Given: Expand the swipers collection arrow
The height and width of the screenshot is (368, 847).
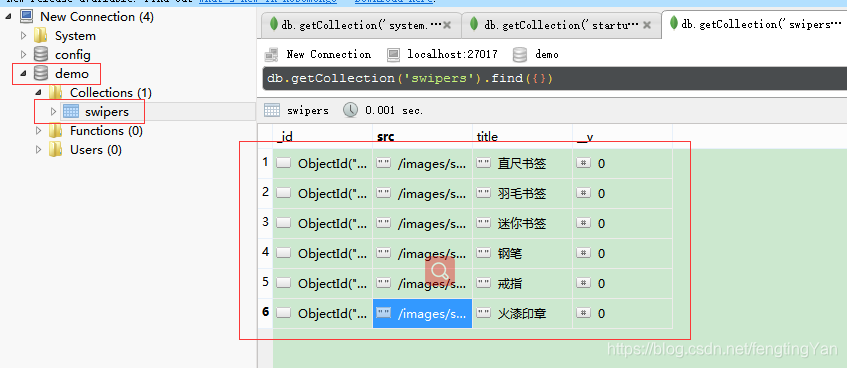Looking at the screenshot, I should coord(53,111).
